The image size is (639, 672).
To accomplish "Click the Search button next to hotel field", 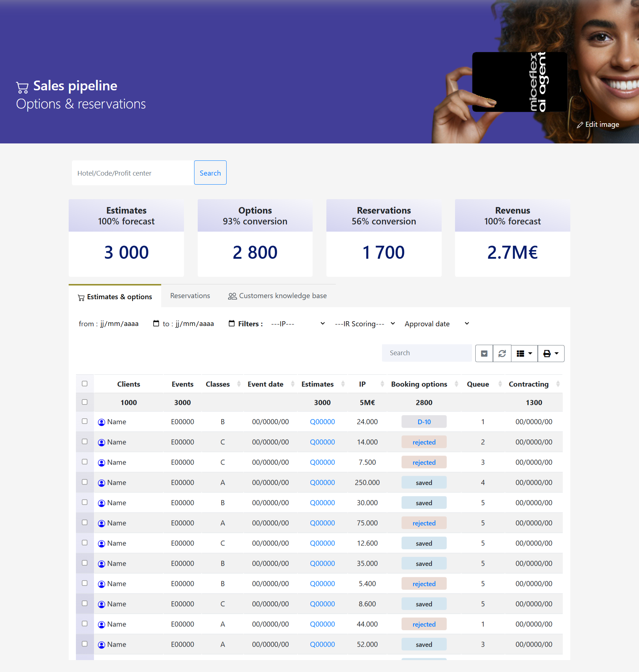I will (x=210, y=173).
